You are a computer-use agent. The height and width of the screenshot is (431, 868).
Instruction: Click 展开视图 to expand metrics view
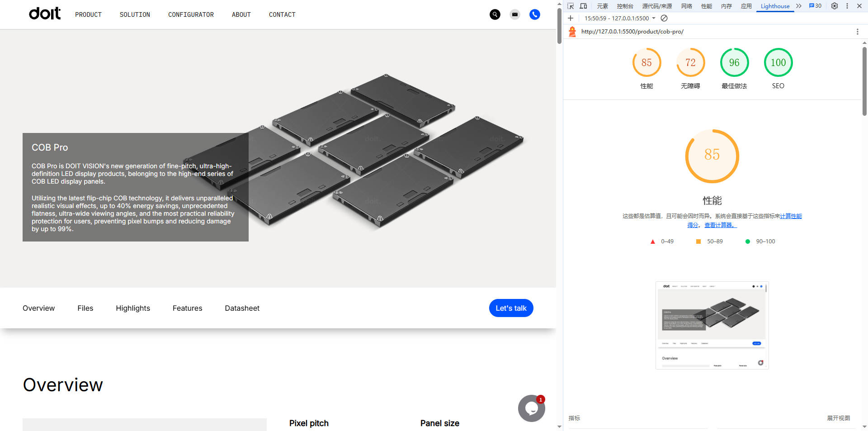(x=839, y=418)
